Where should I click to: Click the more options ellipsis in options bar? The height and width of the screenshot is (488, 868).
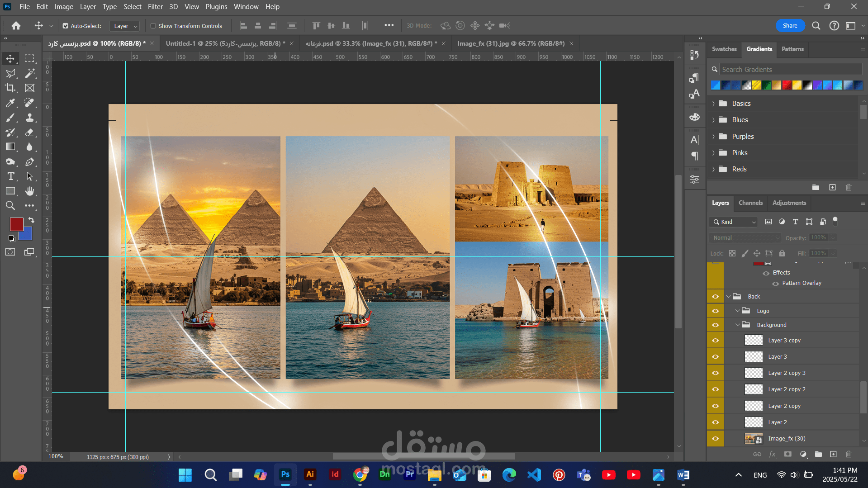click(389, 25)
